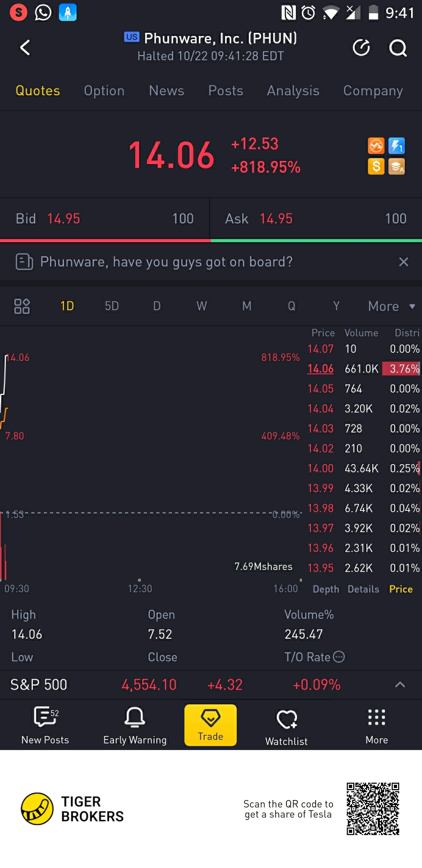This screenshot has height=868, width=422.
Task: Switch to the Quotes tab
Action: 38,91
